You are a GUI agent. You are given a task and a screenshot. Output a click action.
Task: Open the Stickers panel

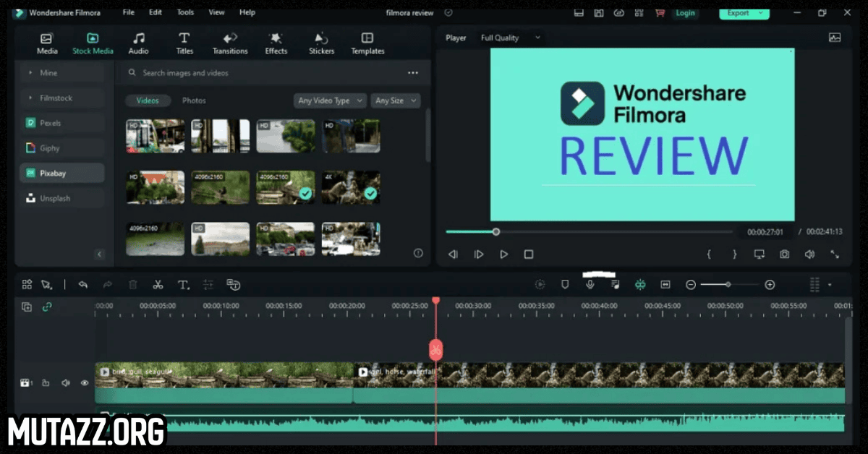321,43
